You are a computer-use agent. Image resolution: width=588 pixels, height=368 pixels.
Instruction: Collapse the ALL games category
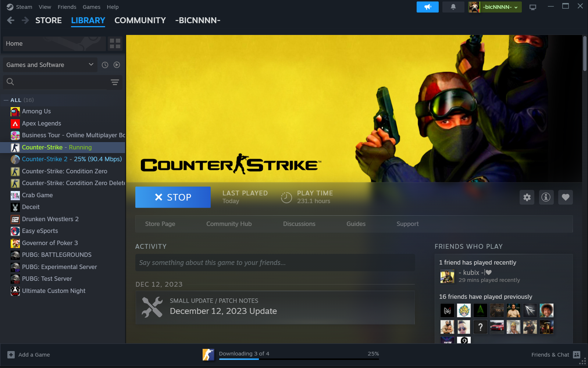click(6, 100)
